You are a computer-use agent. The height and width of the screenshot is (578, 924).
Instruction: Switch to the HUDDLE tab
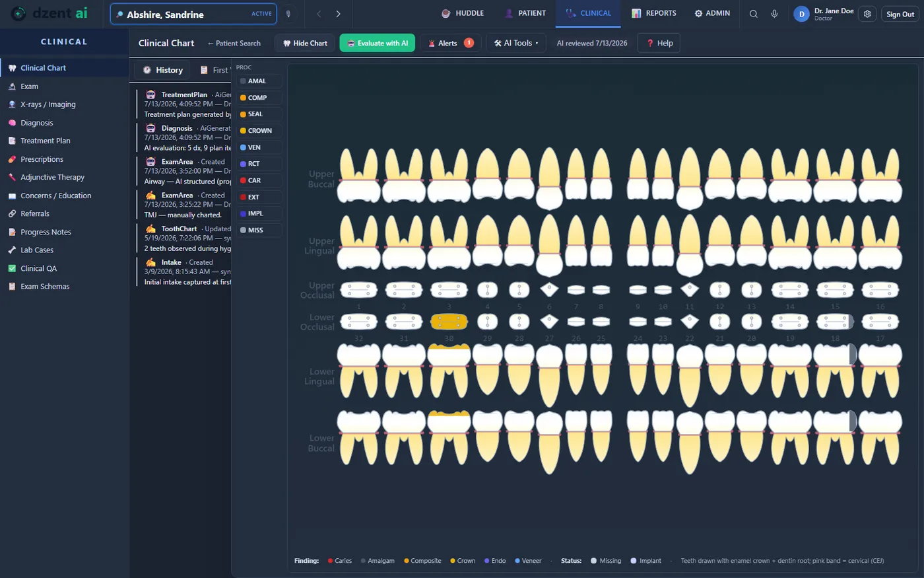click(x=463, y=13)
